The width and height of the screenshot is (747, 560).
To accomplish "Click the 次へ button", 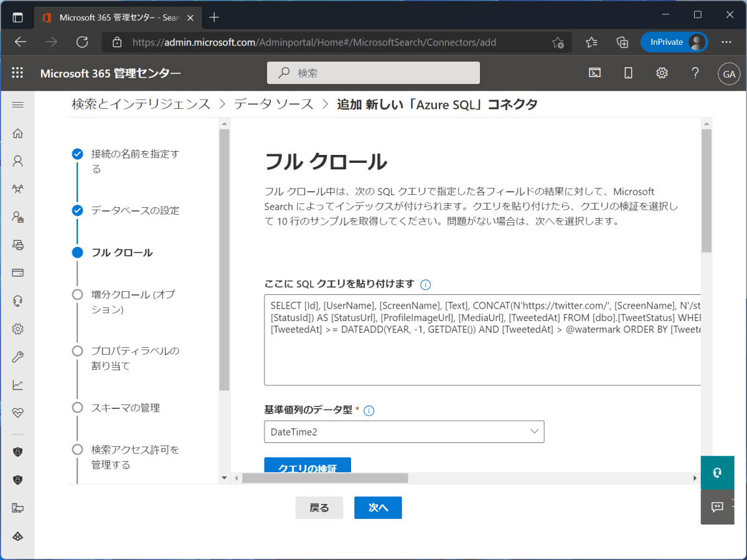I will pyautogui.click(x=378, y=508).
